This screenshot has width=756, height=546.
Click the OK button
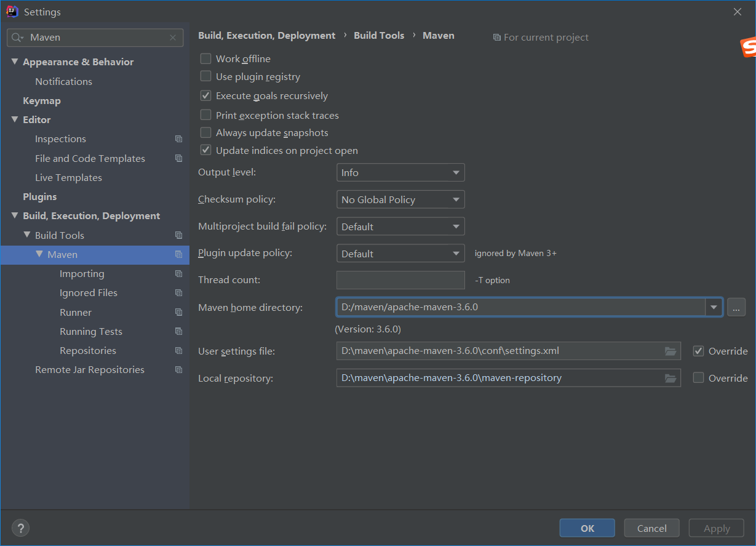pos(587,528)
